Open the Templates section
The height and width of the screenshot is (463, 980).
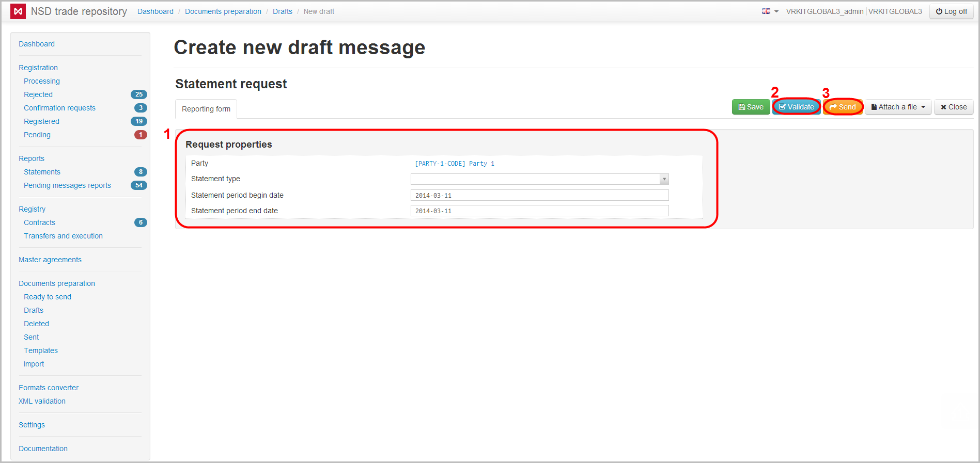(41, 350)
